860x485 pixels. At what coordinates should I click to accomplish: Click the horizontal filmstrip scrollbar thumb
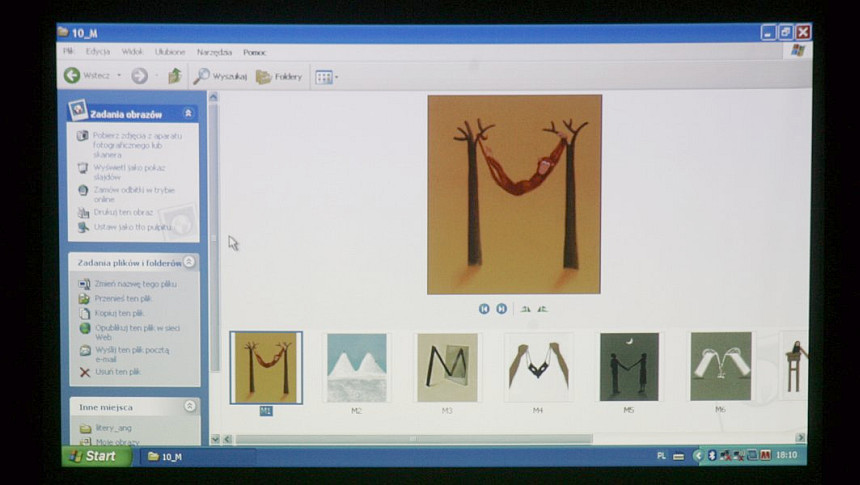(x=414, y=439)
